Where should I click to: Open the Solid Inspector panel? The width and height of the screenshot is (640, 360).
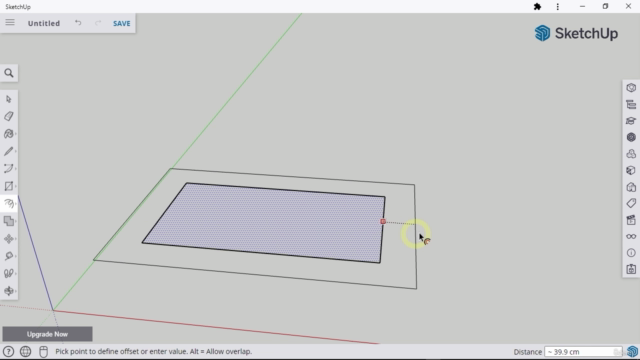tap(631, 269)
